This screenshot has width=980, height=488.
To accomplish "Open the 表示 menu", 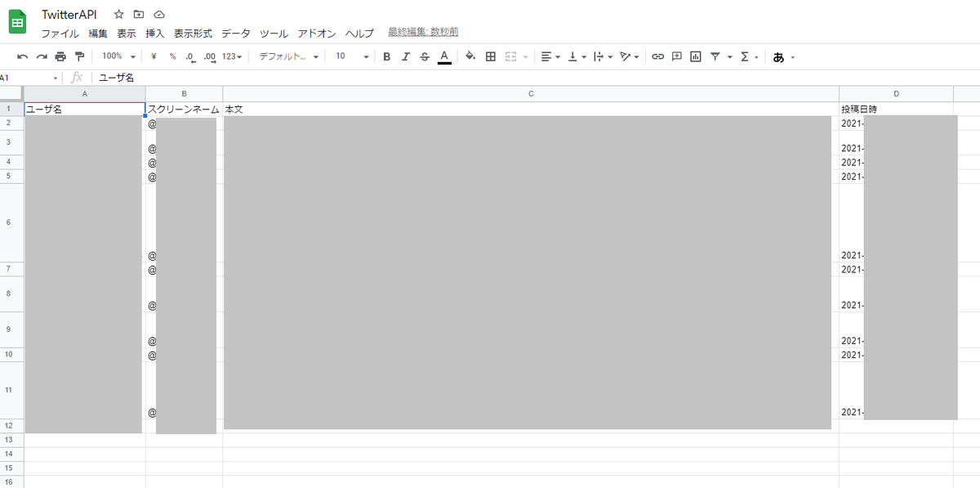I will point(127,34).
